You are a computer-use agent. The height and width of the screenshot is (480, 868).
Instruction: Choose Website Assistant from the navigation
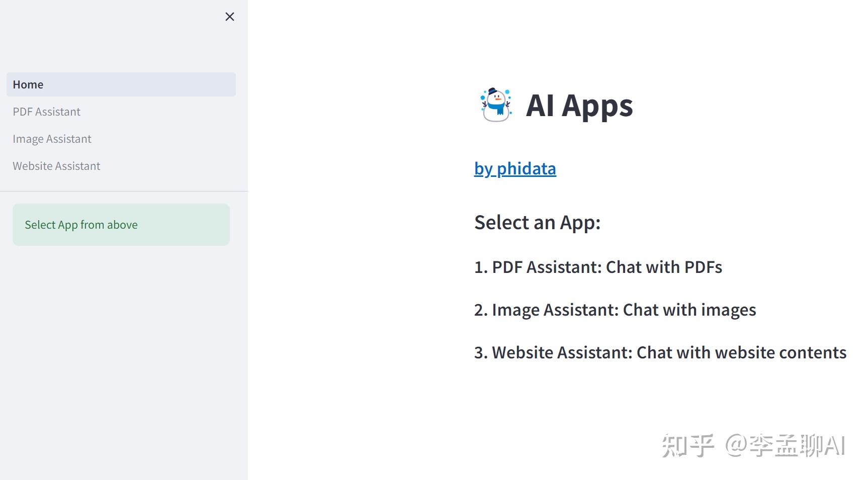tap(56, 166)
